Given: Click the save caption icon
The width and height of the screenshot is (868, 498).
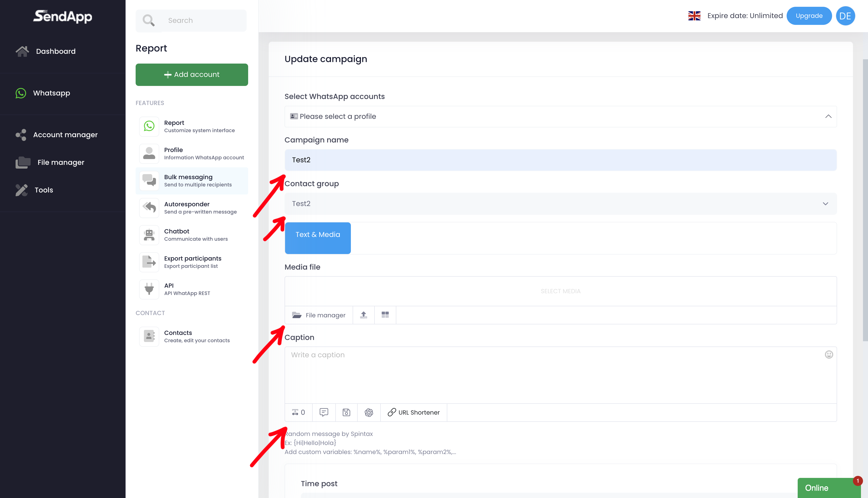Looking at the screenshot, I should click(x=346, y=413).
